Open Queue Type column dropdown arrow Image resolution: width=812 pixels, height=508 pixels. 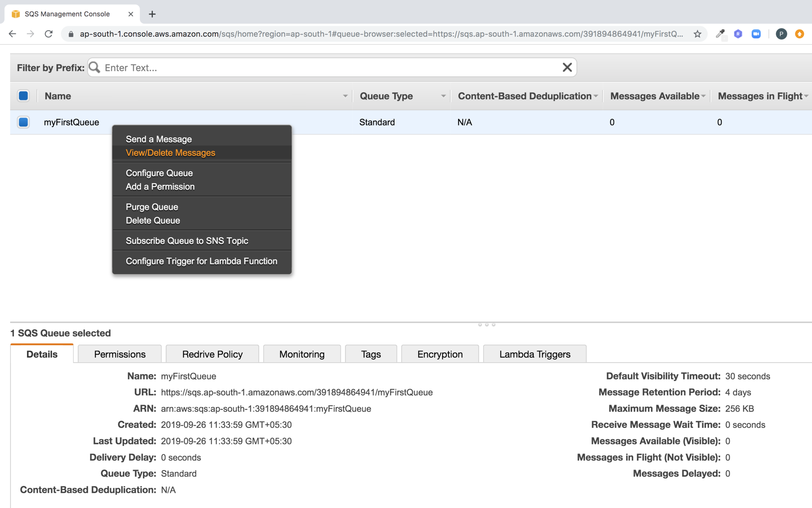click(x=443, y=96)
